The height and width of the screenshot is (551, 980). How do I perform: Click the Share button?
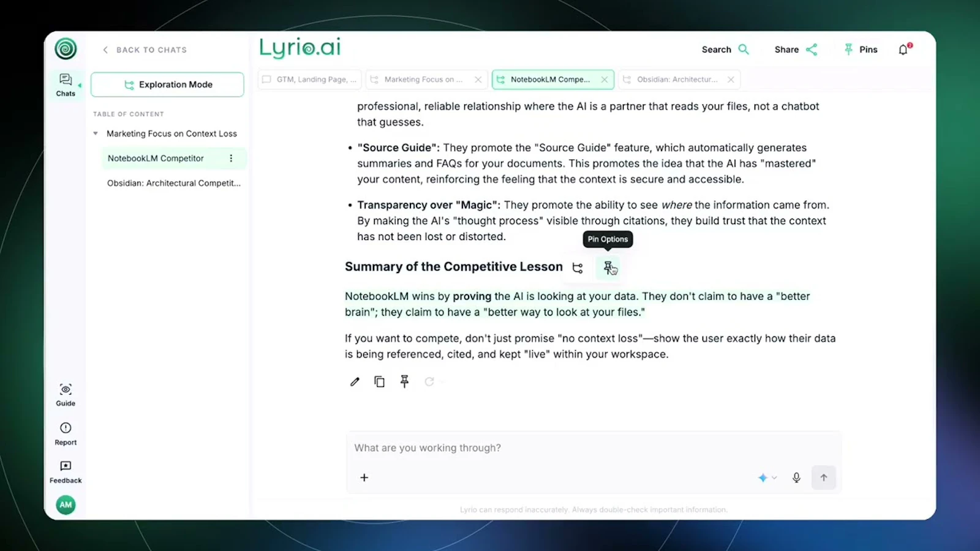click(x=796, y=50)
